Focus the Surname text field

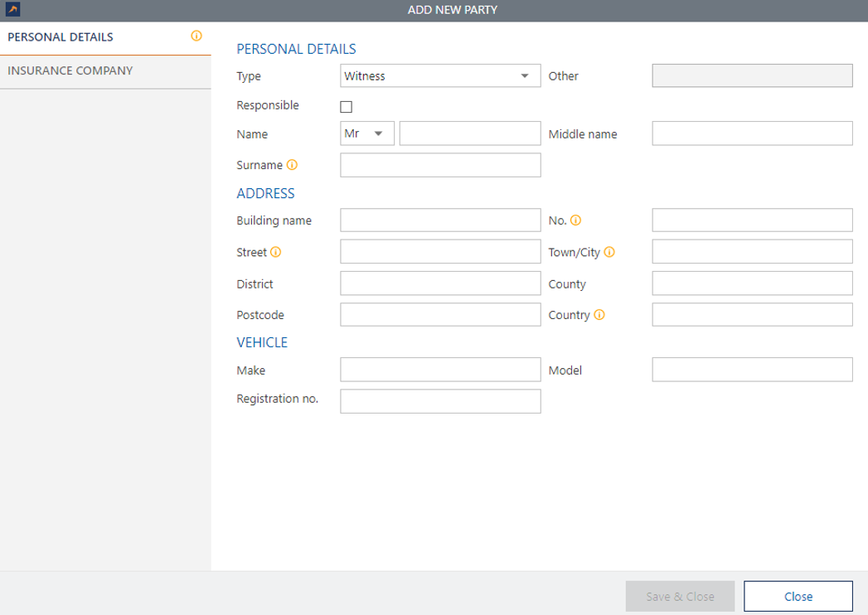pyautogui.click(x=440, y=165)
